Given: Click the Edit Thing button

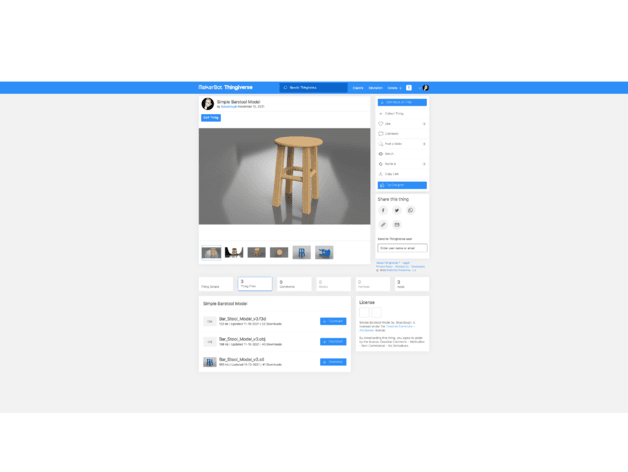Looking at the screenshot, I should click(211, 118).
